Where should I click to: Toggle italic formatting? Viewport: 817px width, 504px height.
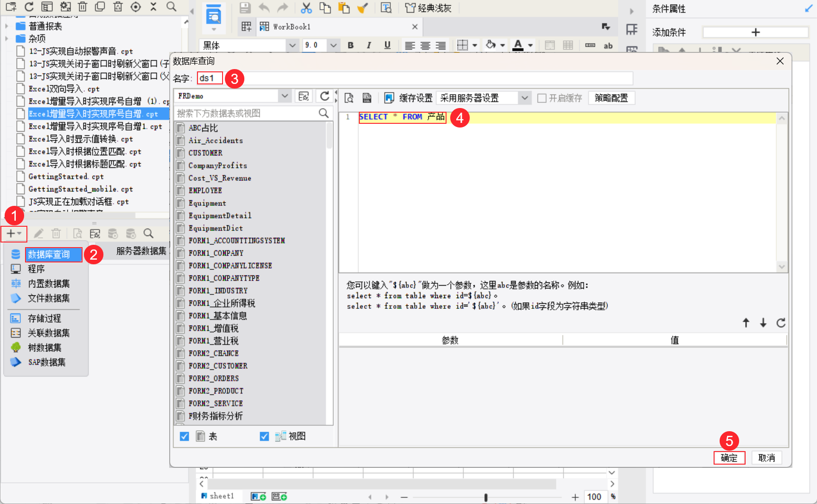[x=369, y=45]
